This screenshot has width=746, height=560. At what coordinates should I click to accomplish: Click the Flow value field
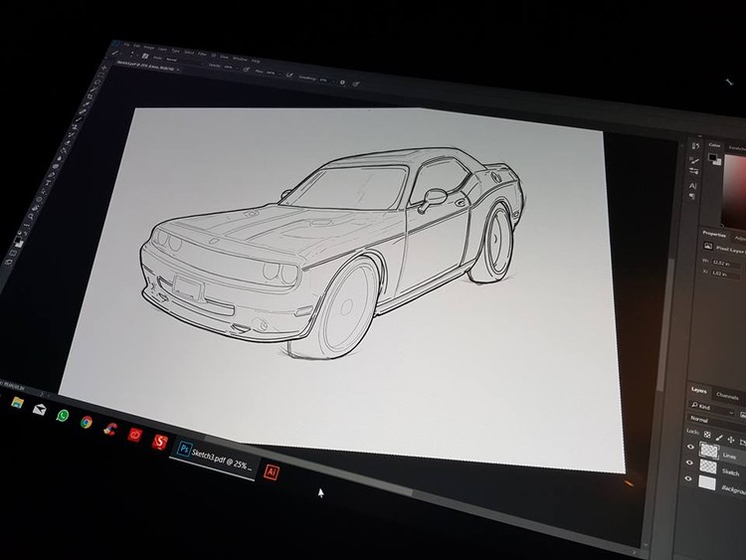coord(271,73)
